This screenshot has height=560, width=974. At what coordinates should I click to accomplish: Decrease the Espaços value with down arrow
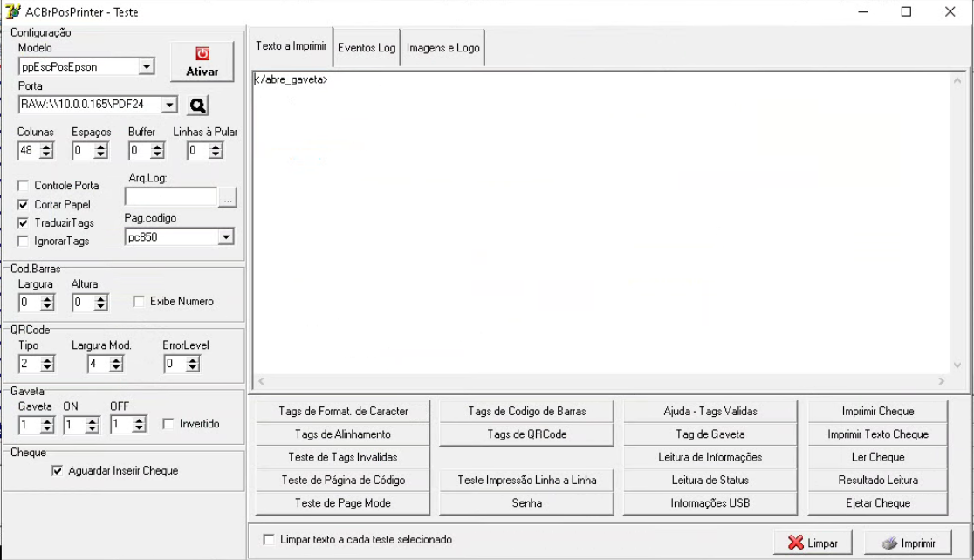click(100, 154)
